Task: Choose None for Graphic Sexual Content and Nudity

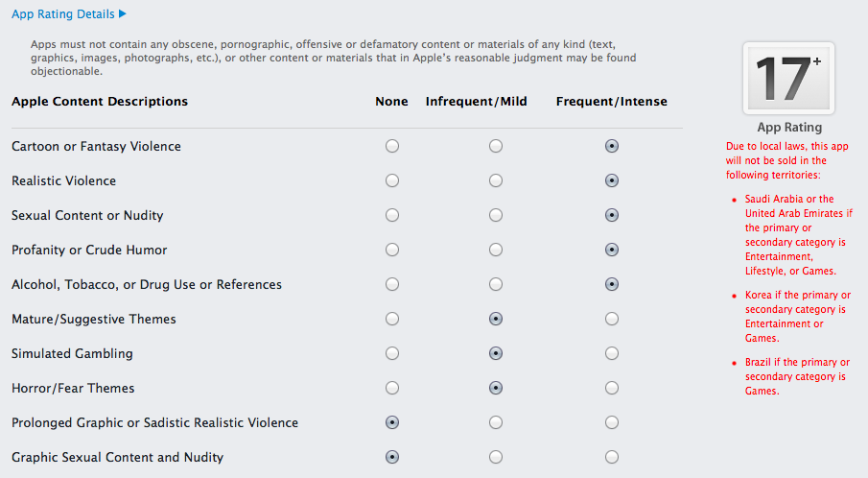Action: pyautogui.click(x=392, y=457)
